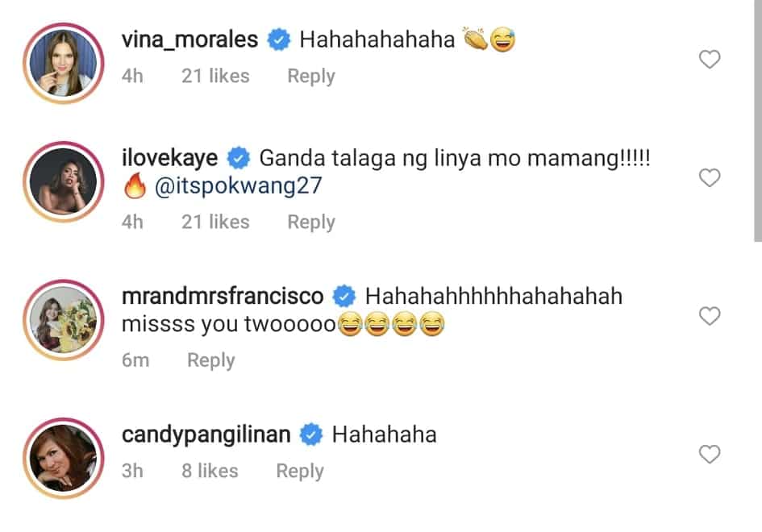Open the mrandmrsfrancisco username link

[223, 297]
